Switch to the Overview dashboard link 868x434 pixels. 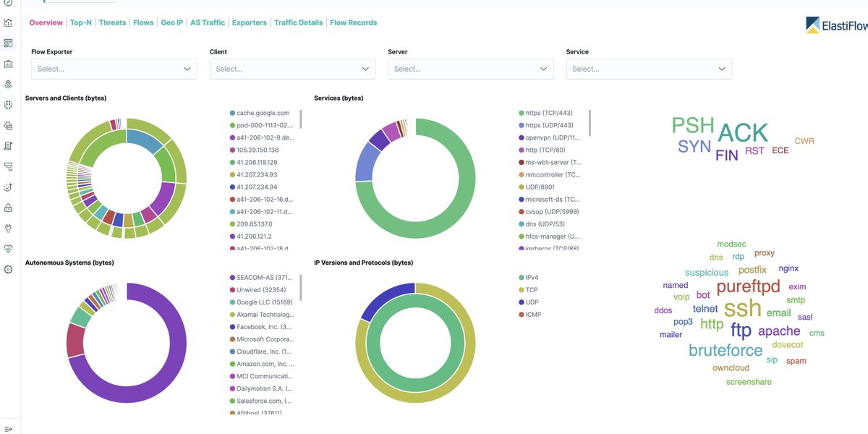46,22
